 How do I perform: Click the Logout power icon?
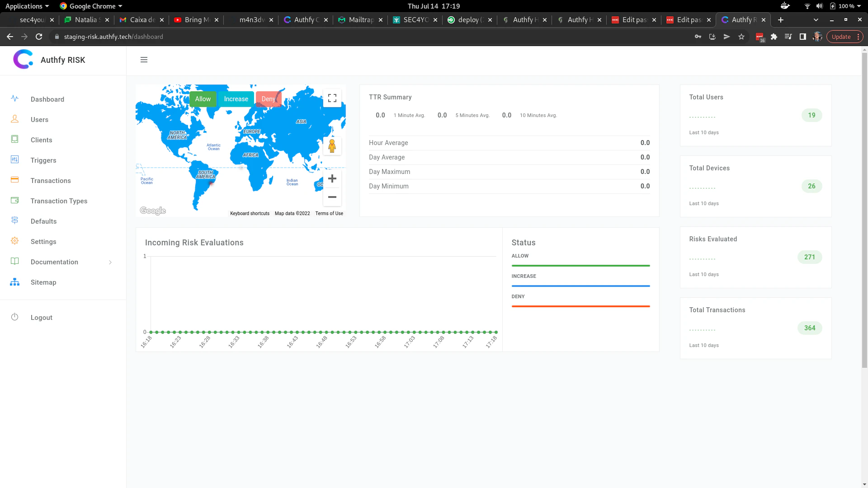click(15, 317)
